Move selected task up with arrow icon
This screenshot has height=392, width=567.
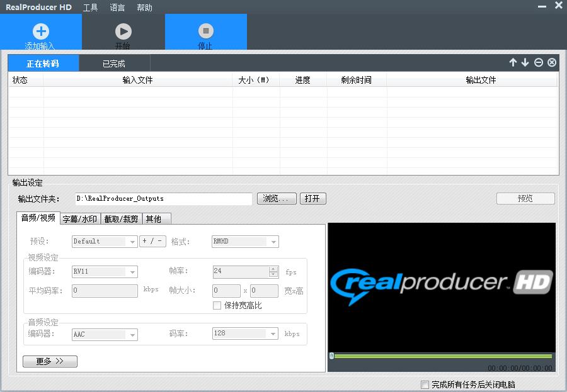pos(513,62)
